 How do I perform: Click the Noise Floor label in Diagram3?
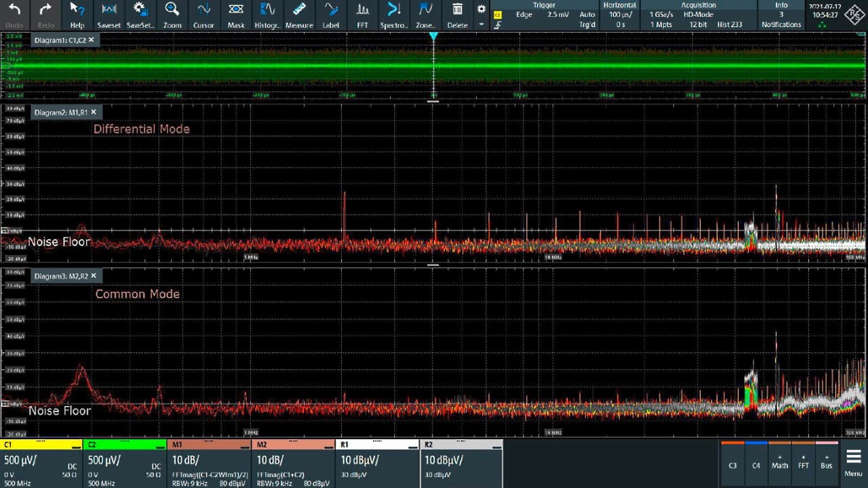[x=60, y=410]
